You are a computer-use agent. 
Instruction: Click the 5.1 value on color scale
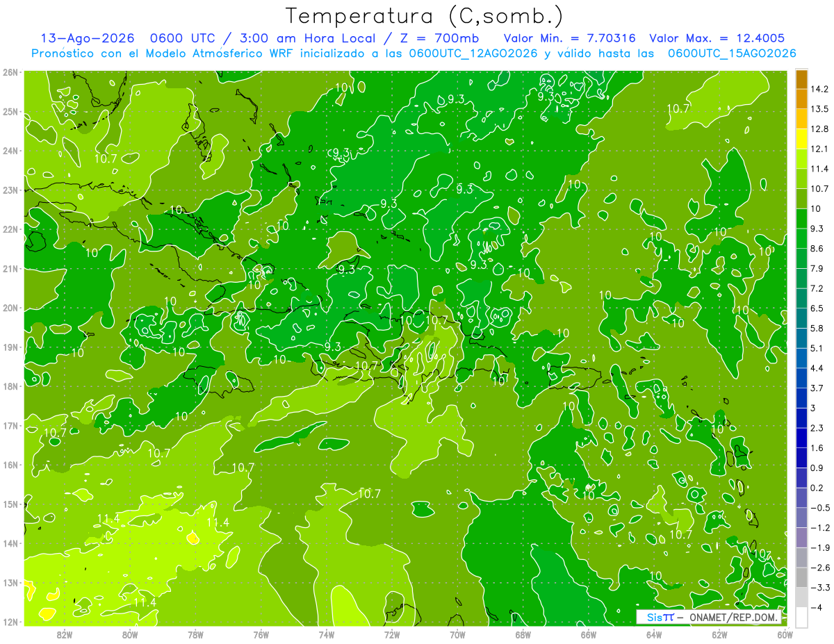point(817,348)
